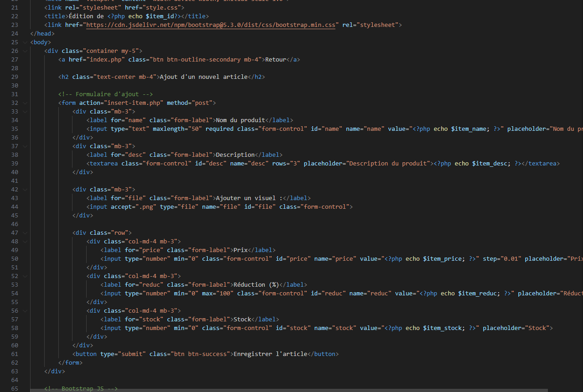Click the $item_reduc PHP variable
This screenshot has width=583, height=392.
pos(477,294)
